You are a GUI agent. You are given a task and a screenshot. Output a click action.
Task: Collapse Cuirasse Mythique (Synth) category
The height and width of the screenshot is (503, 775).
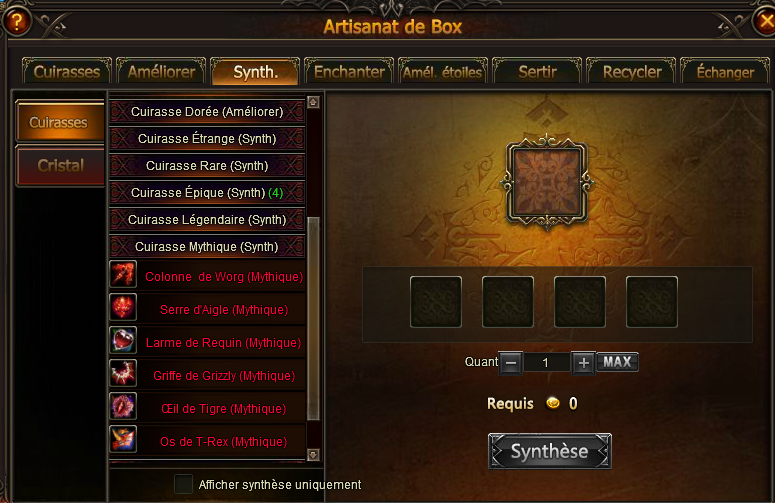point(207,247)
